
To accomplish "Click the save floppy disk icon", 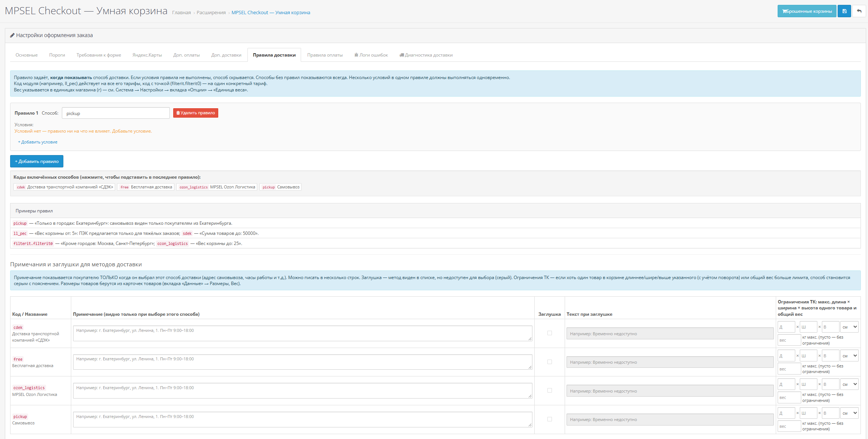I will pos(844,11).
